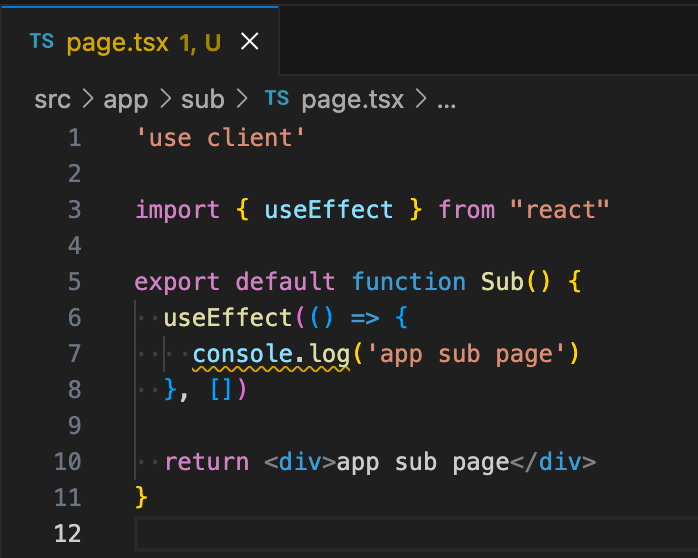Place cursor on empty line 12
Image resolution: width=698 pixels, height=558 pixels.
click(416, 534)
